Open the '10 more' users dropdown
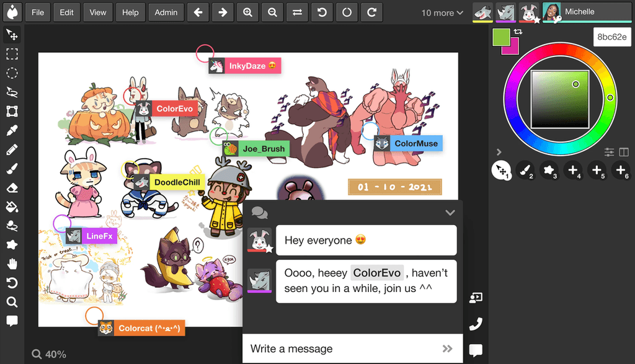 click(442, 12)
